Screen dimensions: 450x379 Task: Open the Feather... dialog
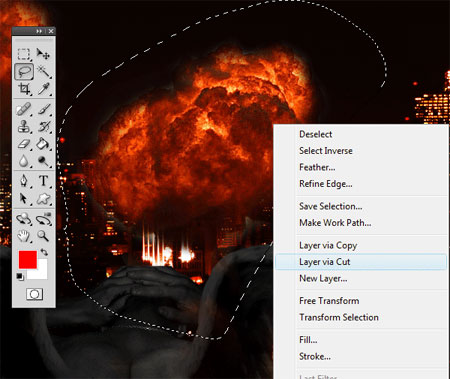click(x=317, y=167)
